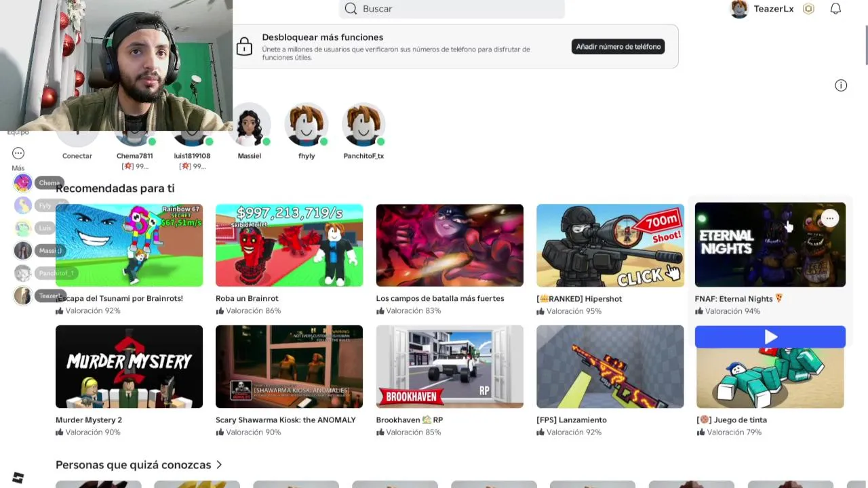Open fhyly's friend avatar
868x488 pixels.
[307, 126]
